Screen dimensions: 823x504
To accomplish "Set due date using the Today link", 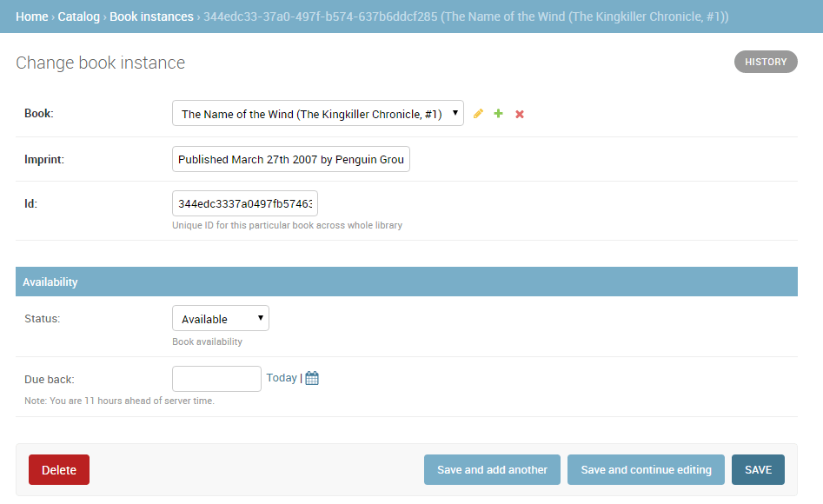I will [x=281, y=377].
